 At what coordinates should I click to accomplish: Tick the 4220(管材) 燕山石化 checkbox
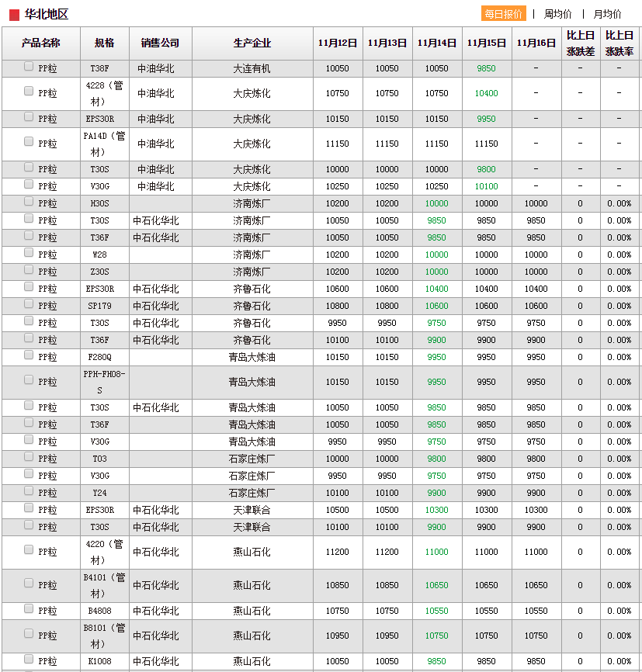click(x=29, y=549)
